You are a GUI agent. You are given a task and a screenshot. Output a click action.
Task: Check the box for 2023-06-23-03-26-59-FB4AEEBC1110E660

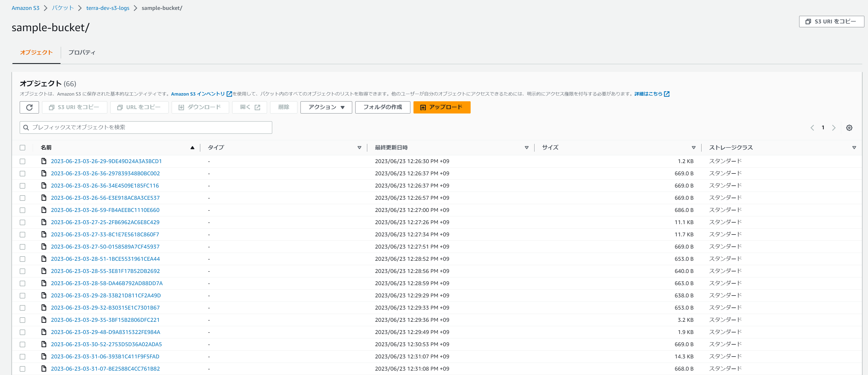[23, 210]
